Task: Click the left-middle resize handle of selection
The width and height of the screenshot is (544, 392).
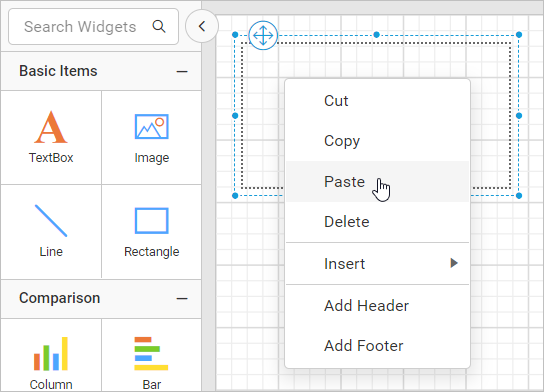Action: (x=235, y=116)
